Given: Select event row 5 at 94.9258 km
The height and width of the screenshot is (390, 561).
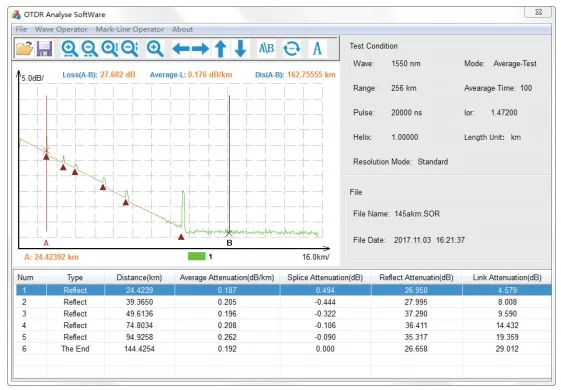Looking at the screenshot, I should pos(283,337).
